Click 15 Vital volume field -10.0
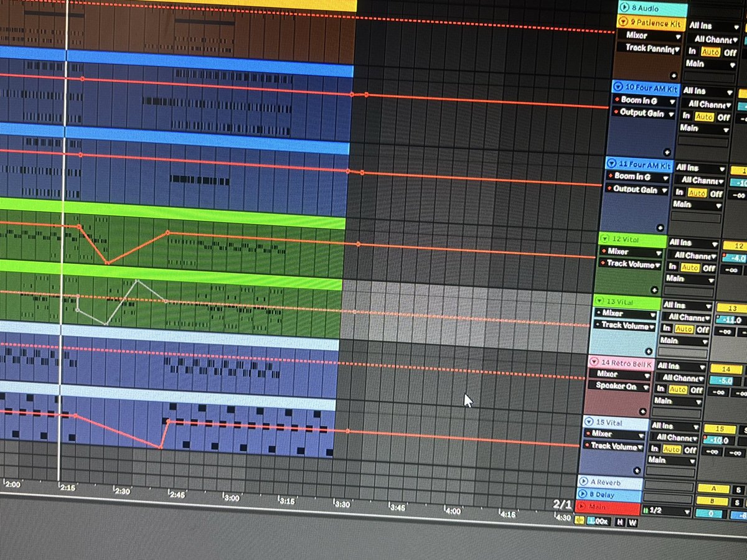This screenshot has height=560, width=747. coord(720,441)
